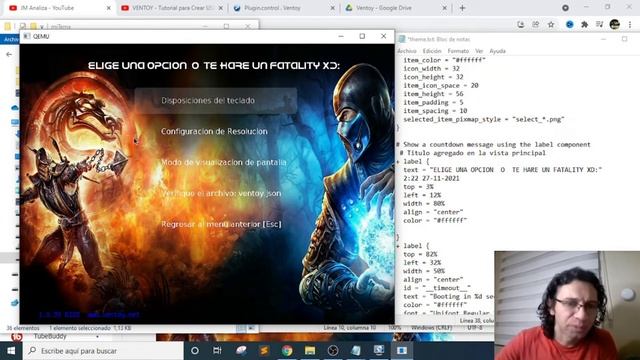
Task: Open the Chrome extensions puzzle menu
Action: click(x=584, y=25)
